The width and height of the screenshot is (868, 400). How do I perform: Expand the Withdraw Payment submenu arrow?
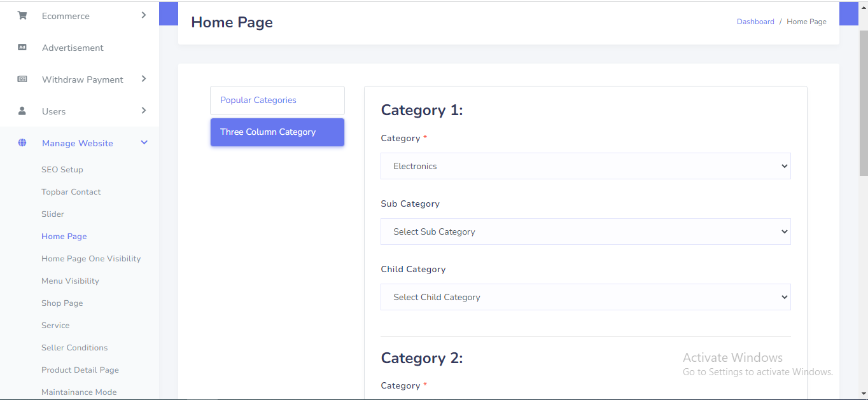point(144,79)
